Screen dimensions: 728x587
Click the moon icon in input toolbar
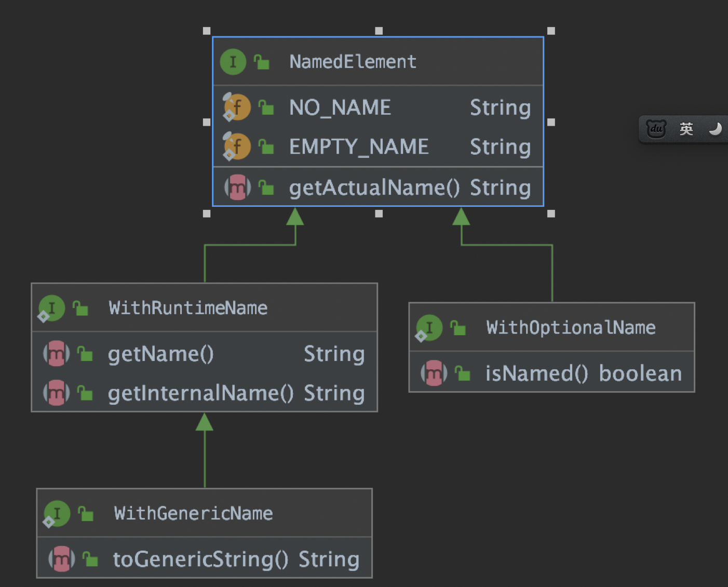click(715, 128)
